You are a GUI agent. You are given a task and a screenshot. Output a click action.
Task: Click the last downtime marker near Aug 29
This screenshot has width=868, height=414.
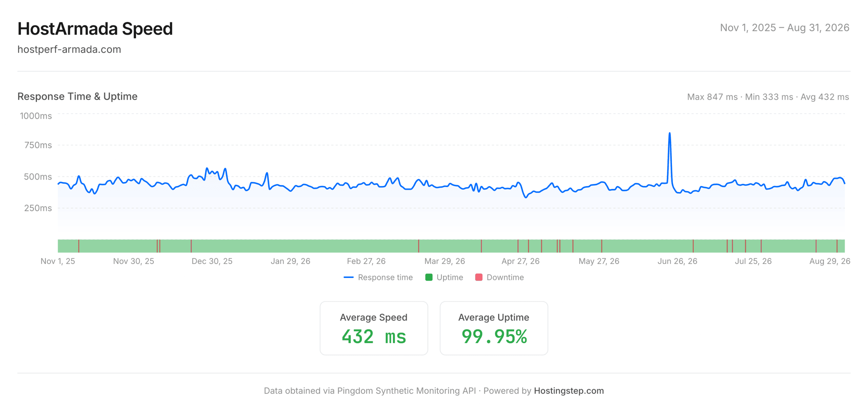coord(837,246)
